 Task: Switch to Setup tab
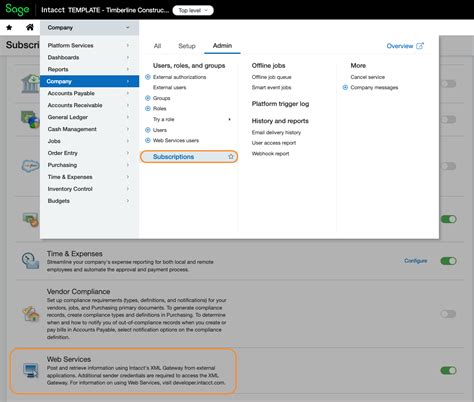click(x=187, y=46)
